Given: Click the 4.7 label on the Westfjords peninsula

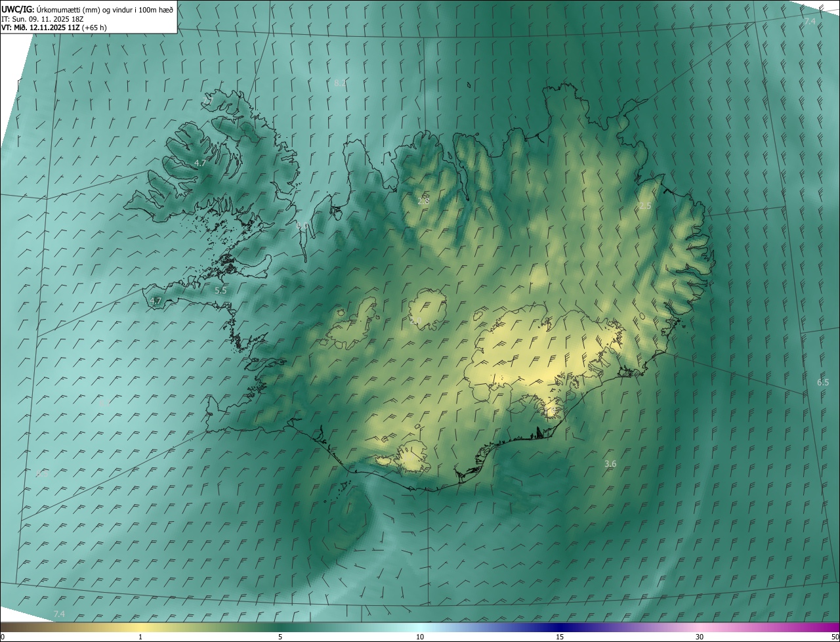Looking at the screenshot, I should pyautogui.click(x=200, y=163).
